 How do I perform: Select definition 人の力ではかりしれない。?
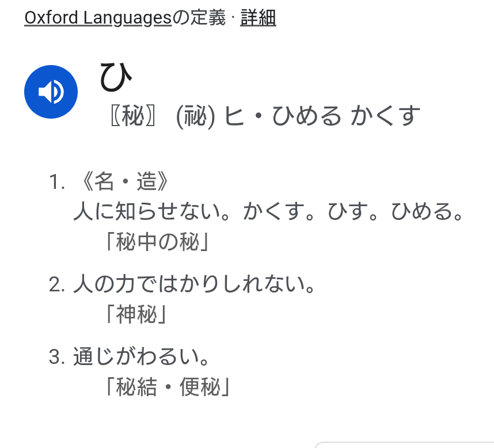tap(194, 284)
